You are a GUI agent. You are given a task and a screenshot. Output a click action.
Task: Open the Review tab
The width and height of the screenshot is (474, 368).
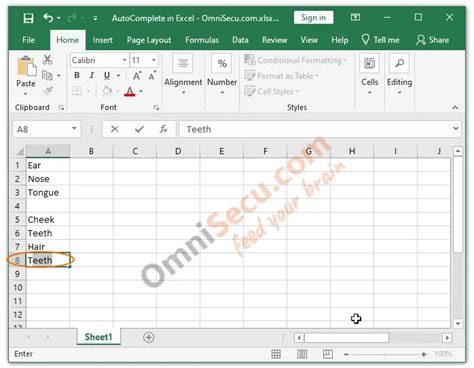[274, 40]
